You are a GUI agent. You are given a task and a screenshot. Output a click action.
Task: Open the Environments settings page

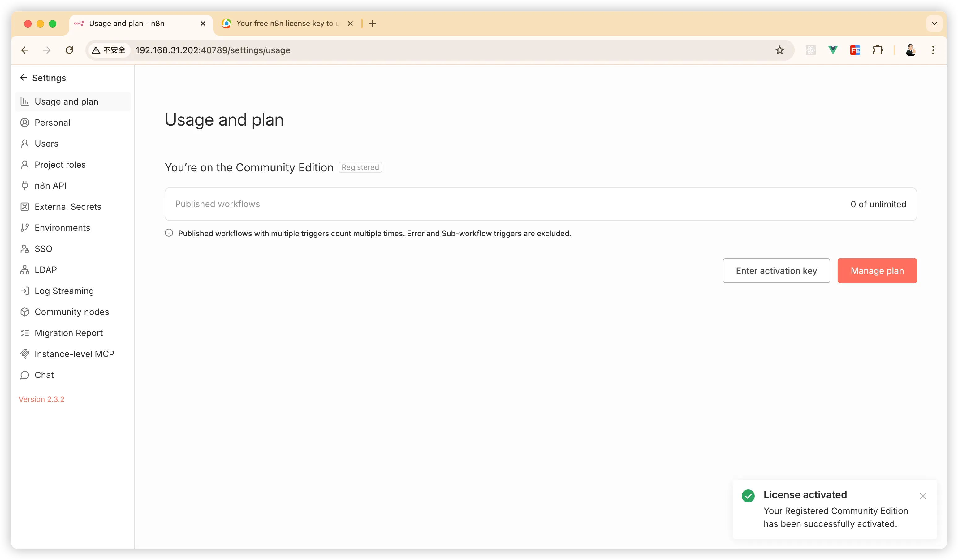73,228
